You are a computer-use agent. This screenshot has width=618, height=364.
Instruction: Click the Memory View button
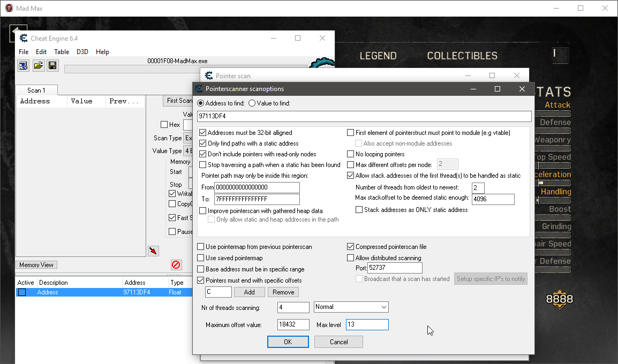tap(36, 265)
